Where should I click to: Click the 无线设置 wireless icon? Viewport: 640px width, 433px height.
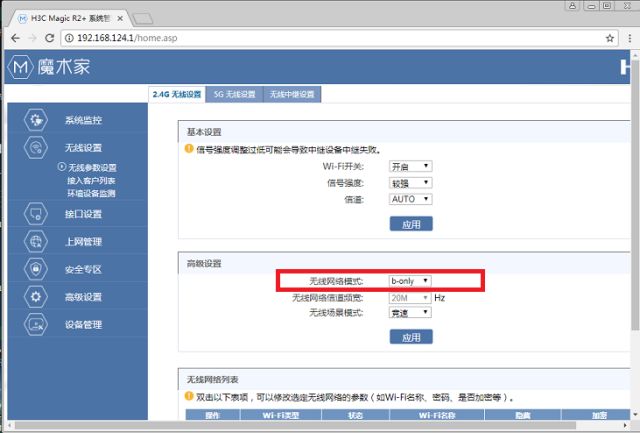tap(35, 148)
